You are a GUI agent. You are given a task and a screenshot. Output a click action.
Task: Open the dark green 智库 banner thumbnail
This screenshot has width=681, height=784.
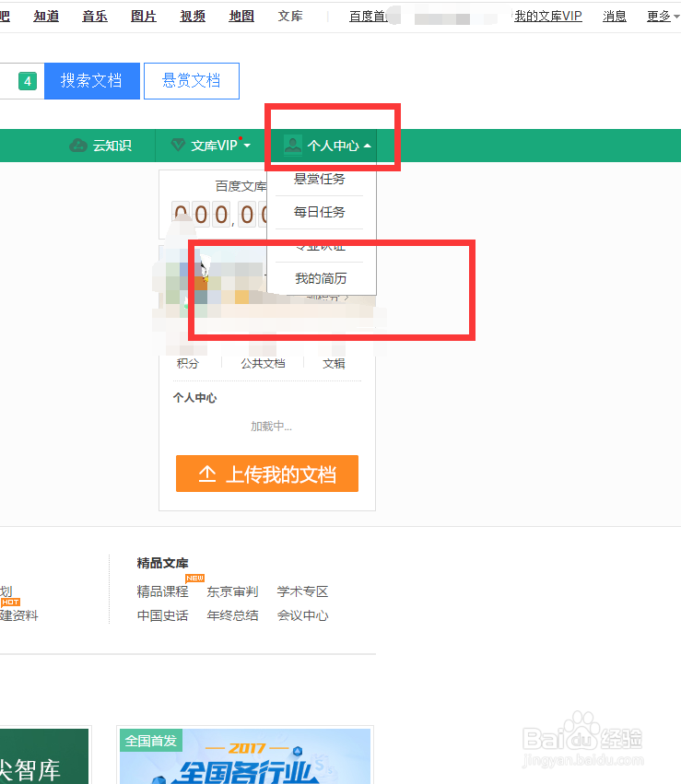pos(44,756)
